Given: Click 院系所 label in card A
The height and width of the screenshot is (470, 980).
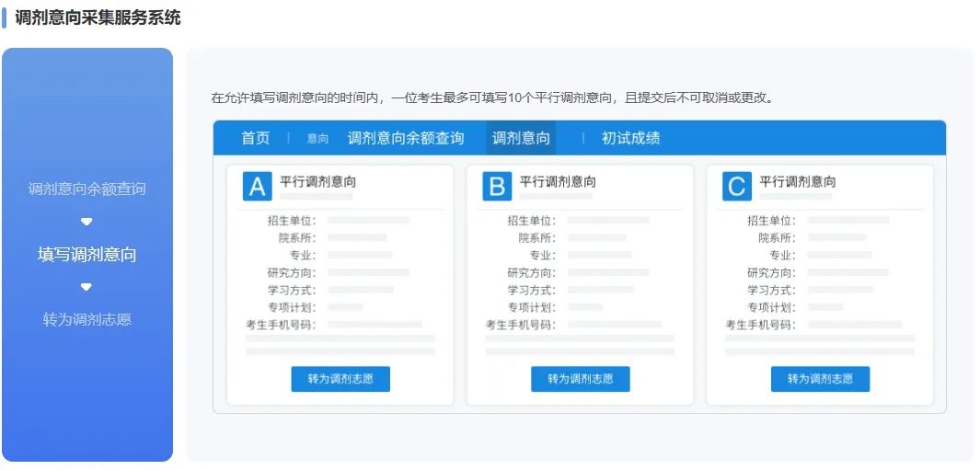Looking at the screenshot, I should pos(297,238).
